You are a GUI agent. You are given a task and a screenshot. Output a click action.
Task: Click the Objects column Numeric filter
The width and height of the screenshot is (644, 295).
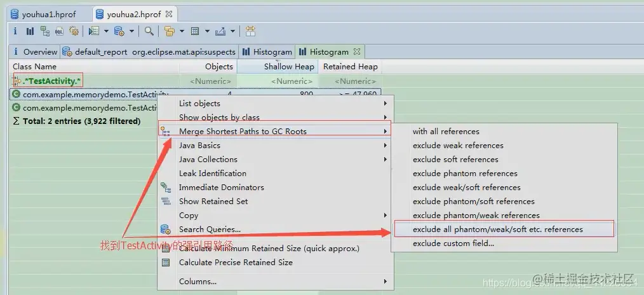tap(210, 81)
